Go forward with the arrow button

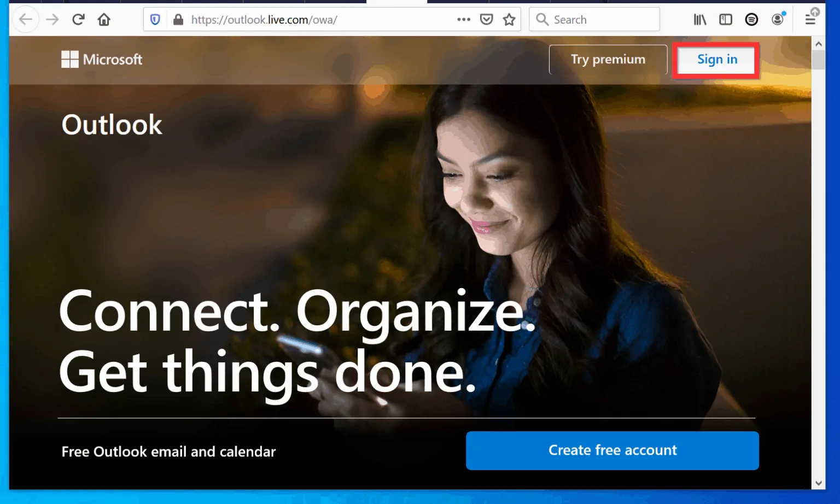[52, 20]
